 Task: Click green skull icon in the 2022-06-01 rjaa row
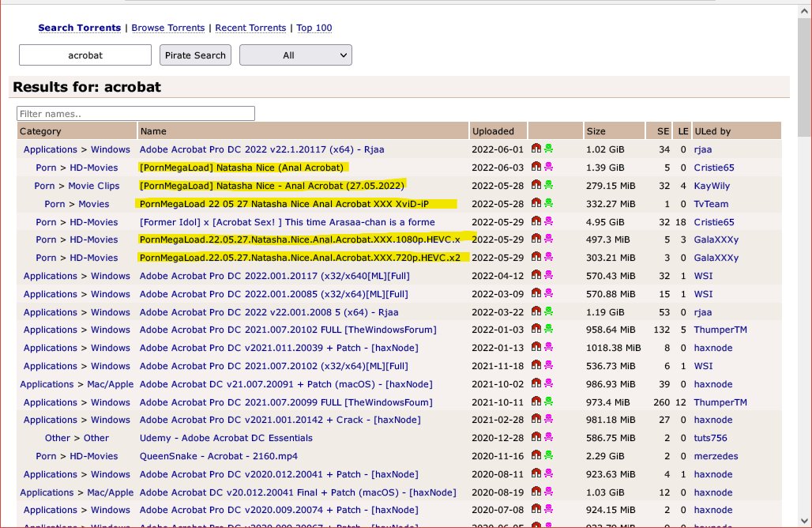click(548, 149)
